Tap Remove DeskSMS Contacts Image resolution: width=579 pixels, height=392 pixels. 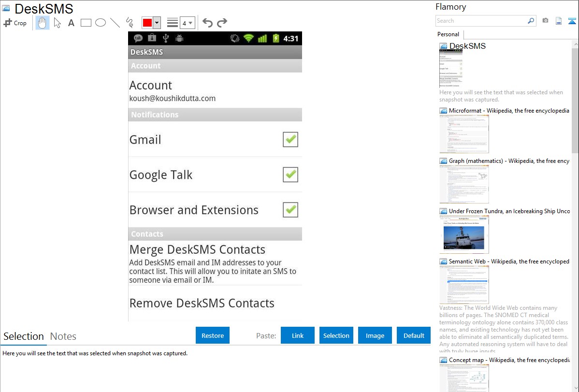(x=215, y=304)
